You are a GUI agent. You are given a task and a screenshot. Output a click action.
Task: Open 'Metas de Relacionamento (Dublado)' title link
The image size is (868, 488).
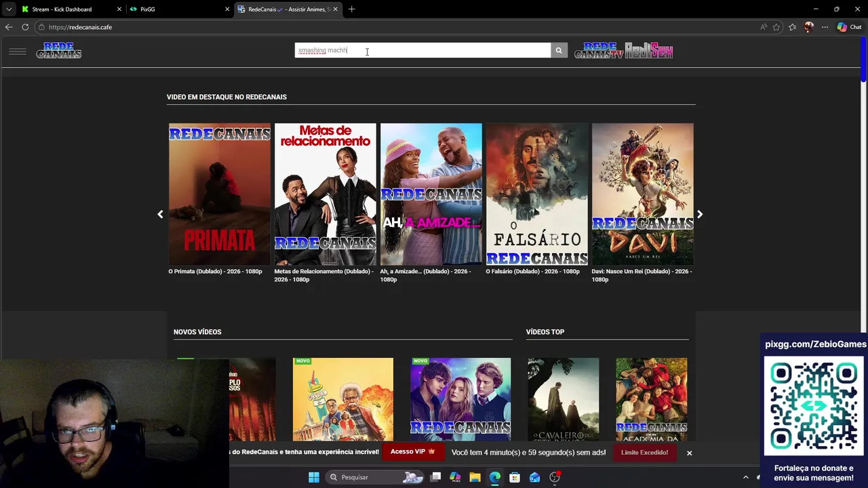(323, 275)
